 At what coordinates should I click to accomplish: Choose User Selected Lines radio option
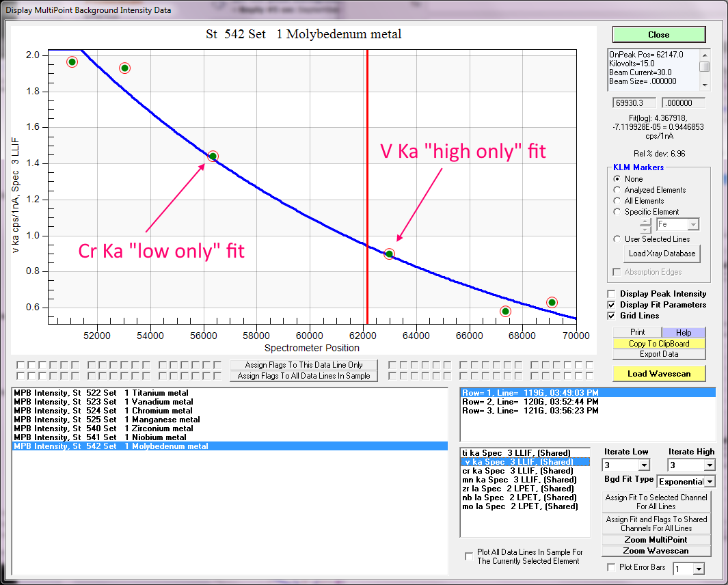[618, 239]
